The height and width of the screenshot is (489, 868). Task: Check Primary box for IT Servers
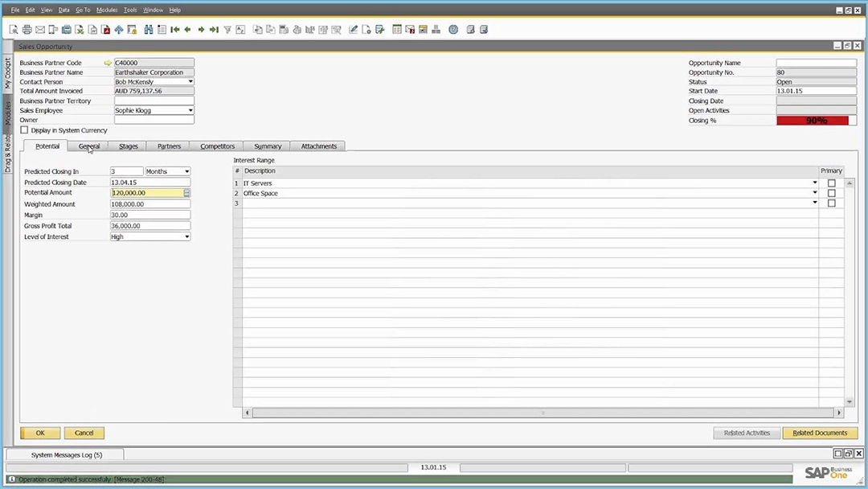[x=831, y=183]
